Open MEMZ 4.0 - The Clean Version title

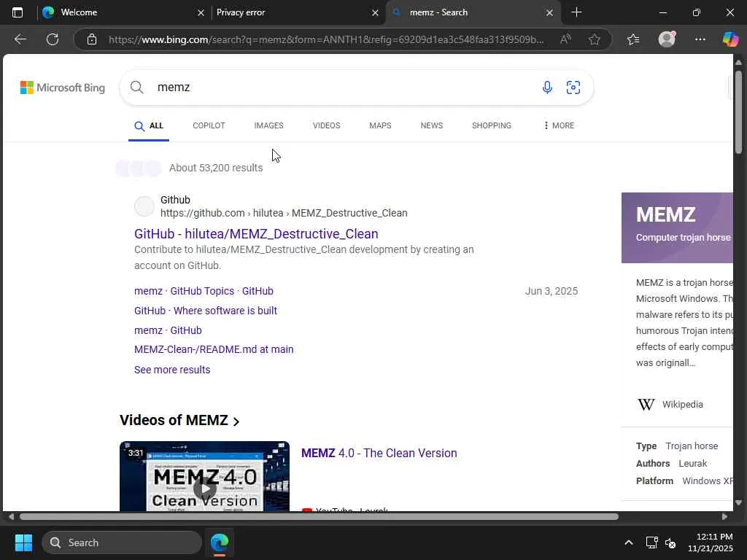(x=379, y=453)
